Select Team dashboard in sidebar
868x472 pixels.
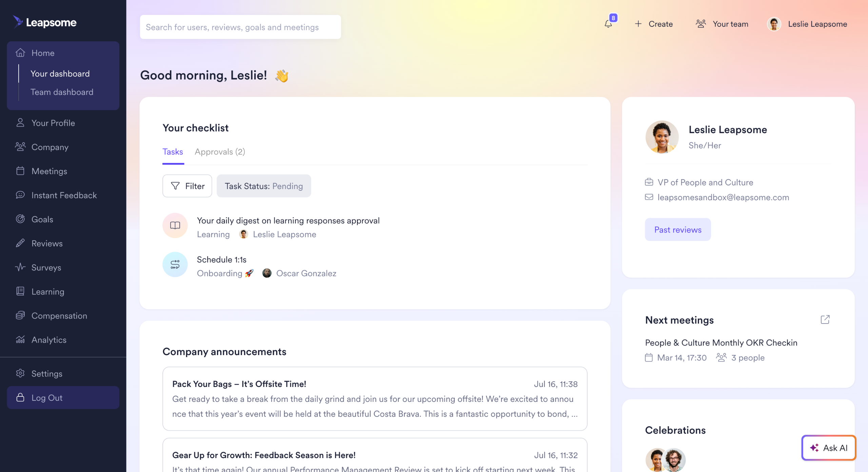click(62, 92)
